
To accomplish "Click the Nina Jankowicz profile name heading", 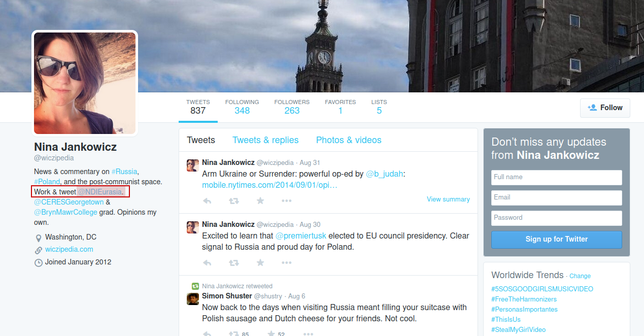I will [75, 147].
